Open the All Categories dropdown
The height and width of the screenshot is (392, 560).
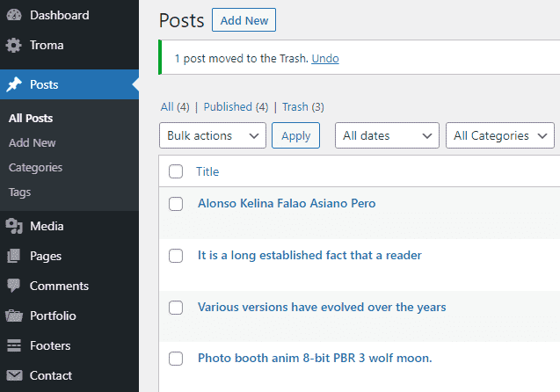[500, 136]
